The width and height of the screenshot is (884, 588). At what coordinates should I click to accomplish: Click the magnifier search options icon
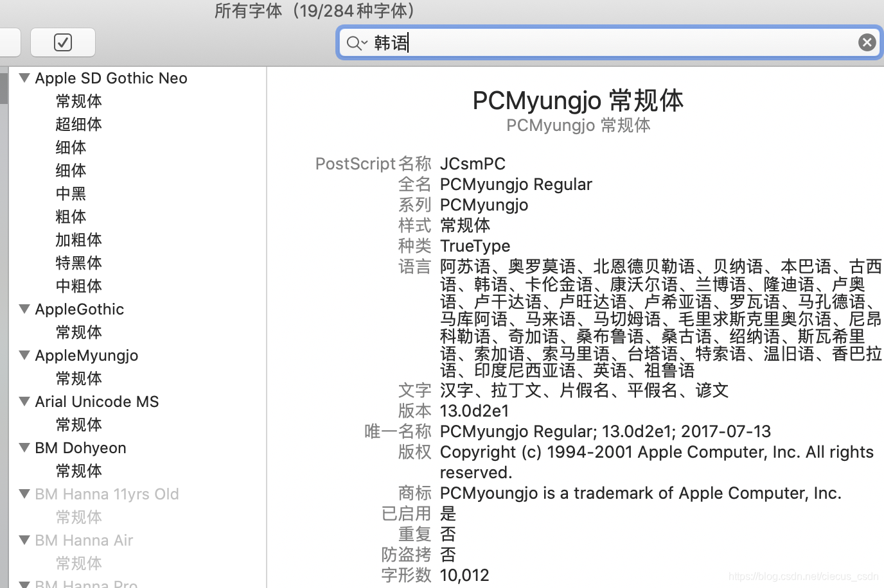coord(357,43)
